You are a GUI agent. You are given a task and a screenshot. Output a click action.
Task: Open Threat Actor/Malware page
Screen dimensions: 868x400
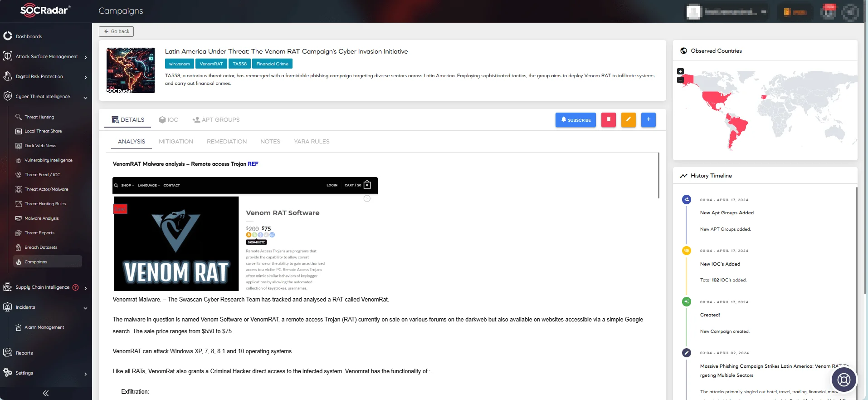pos(46,189)
